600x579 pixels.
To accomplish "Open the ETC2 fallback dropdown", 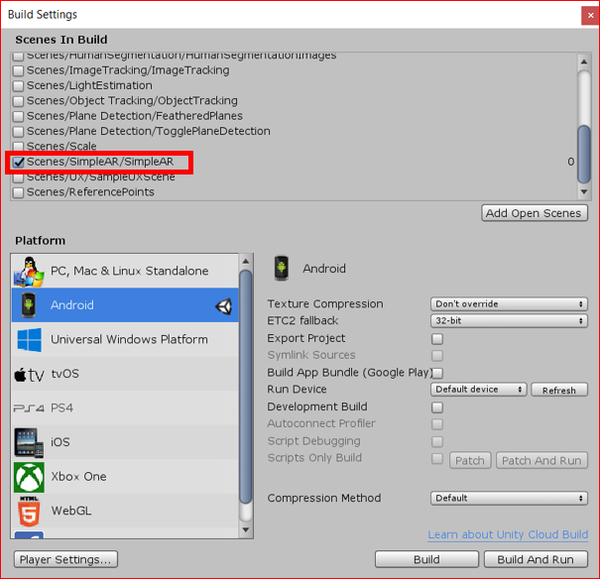I will coord(509,321).
